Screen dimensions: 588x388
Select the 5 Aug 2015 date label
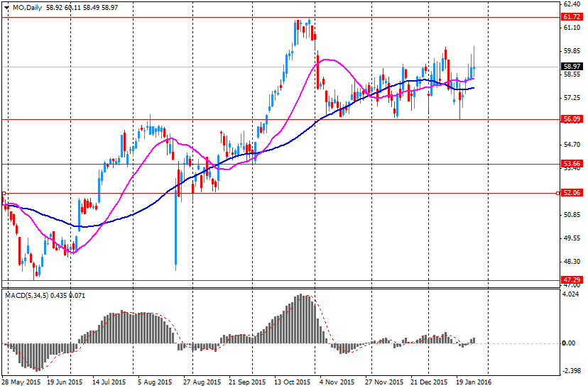[x=155, y=382]
